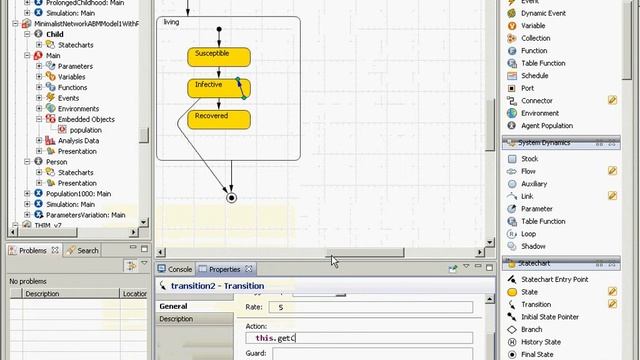Expand the Analysis Data node

(39, 140)
